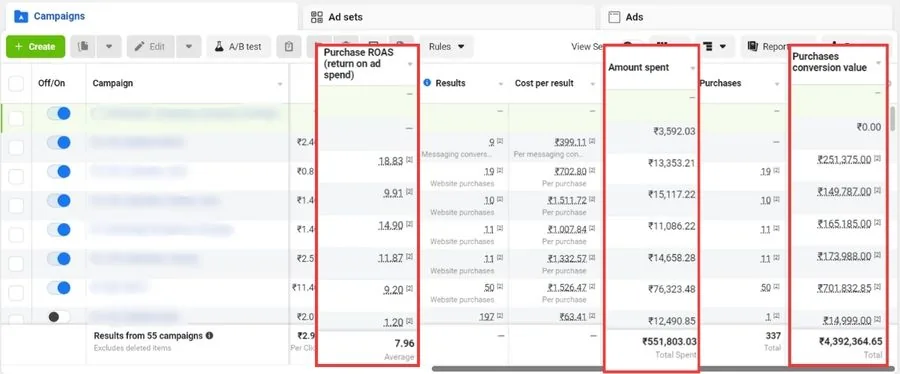
Task: Click the total conversion value ₹4,392,364.65
Action: click(x=851, y=341)
